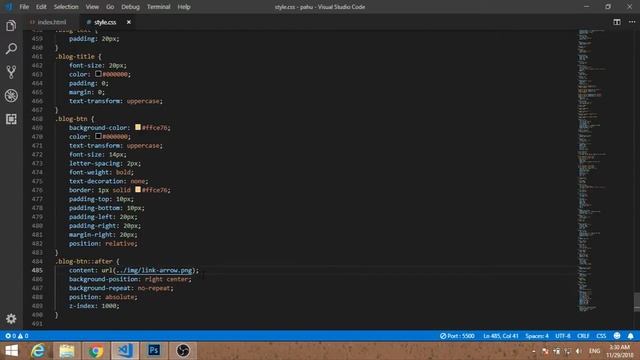Open the Explorer view in activity bar
The image size is (640, 360).
[x=11, y=26]
